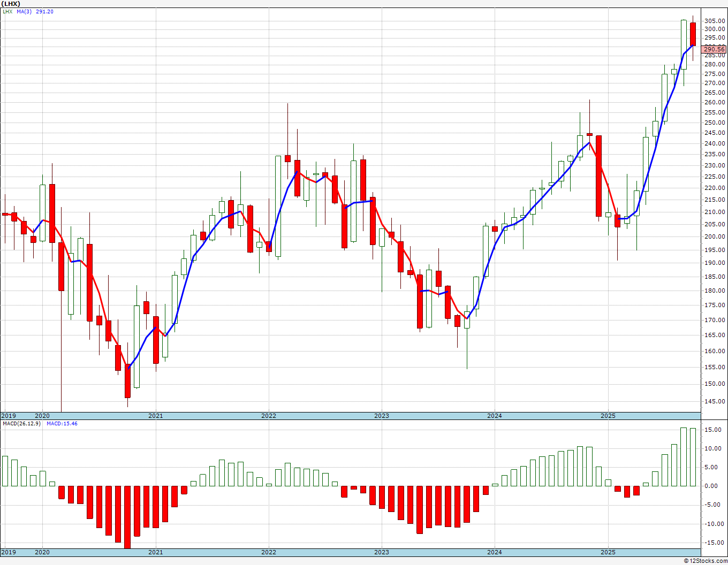Click the 290.56 current price tag
Screen dimensions: 728x565
714,49
